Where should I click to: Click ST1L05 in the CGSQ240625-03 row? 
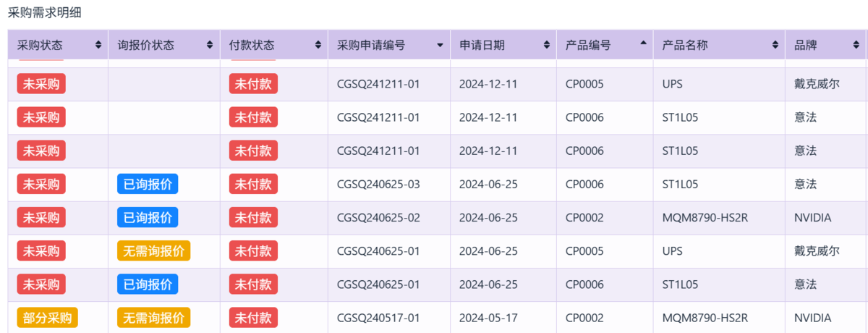[x=680, y=185]
